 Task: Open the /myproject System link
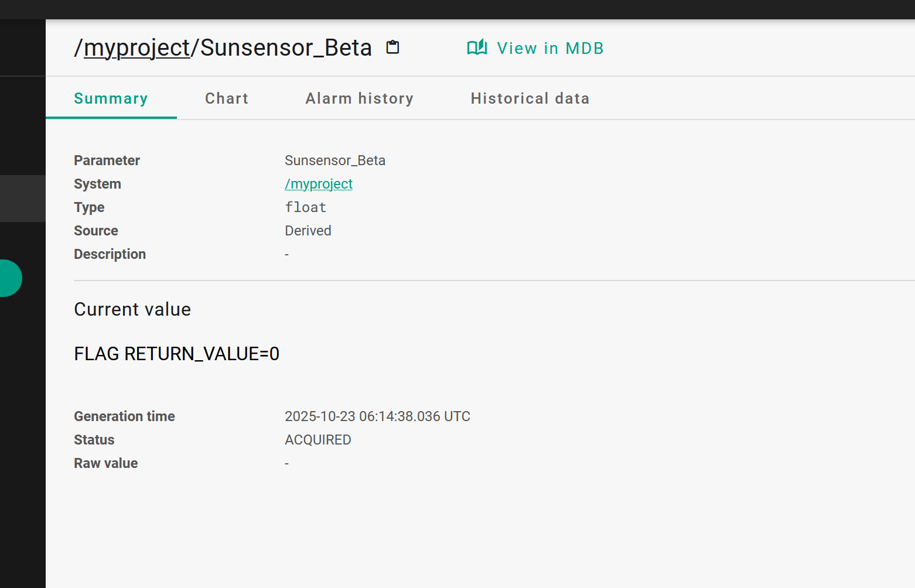319,184
